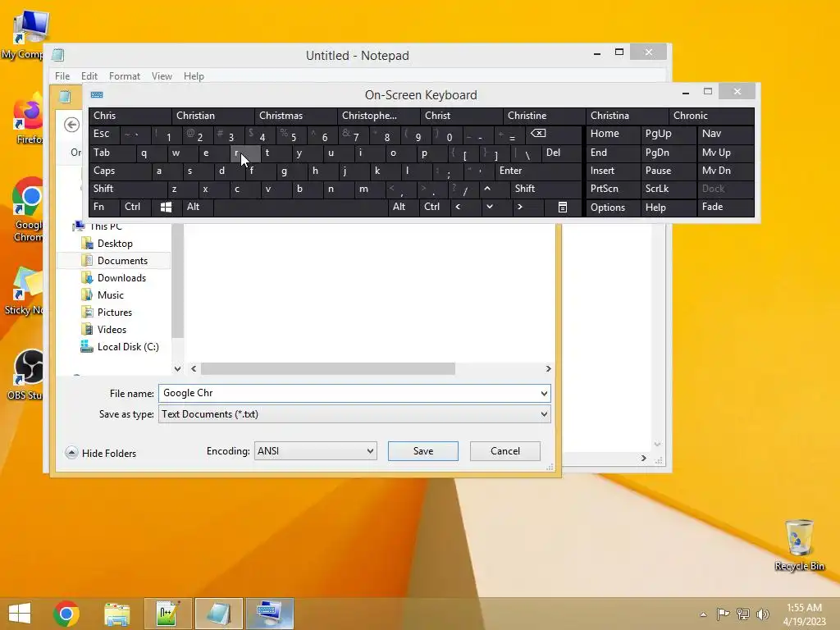The image size is (840, 630).
Task: Click the Cancel button in Save dialog
Action: 505,451
